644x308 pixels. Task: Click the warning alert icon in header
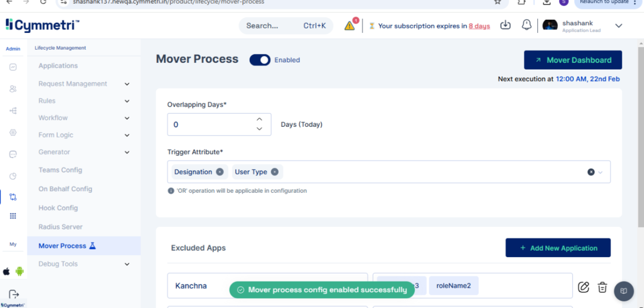[x=350, y=26]
